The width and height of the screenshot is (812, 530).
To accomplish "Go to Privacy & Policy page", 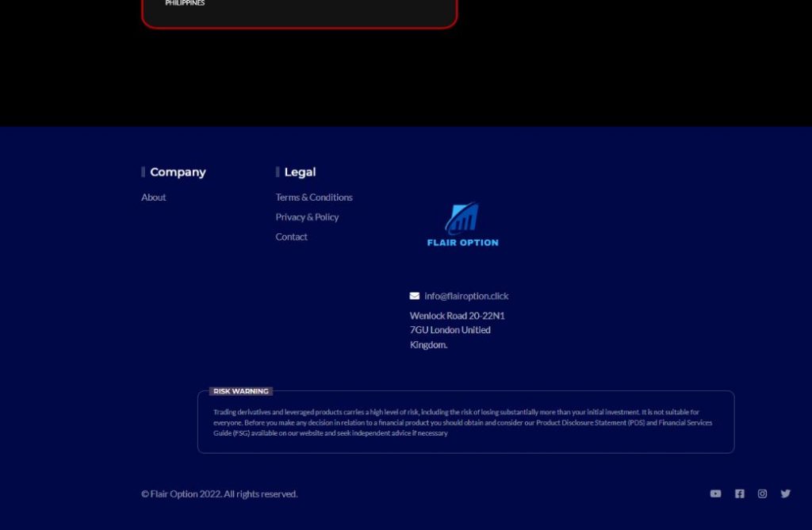I will (x=307, y=217).
